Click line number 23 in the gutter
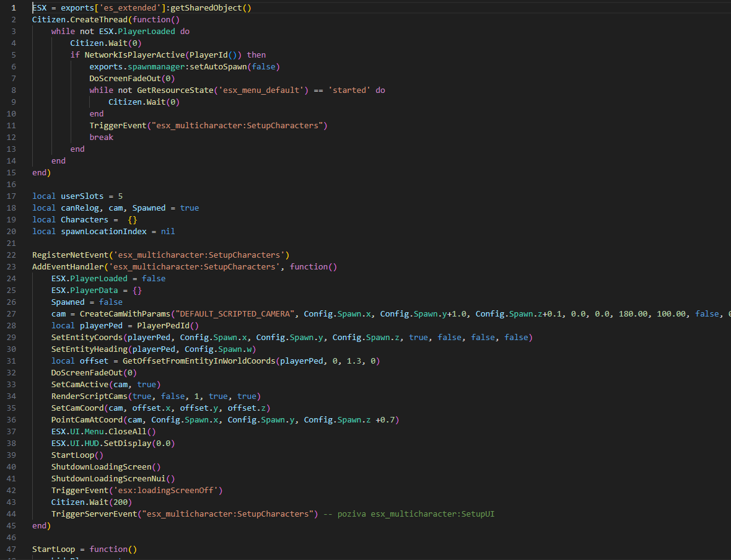This screenshot has height=560, width=731. (11, 267)
